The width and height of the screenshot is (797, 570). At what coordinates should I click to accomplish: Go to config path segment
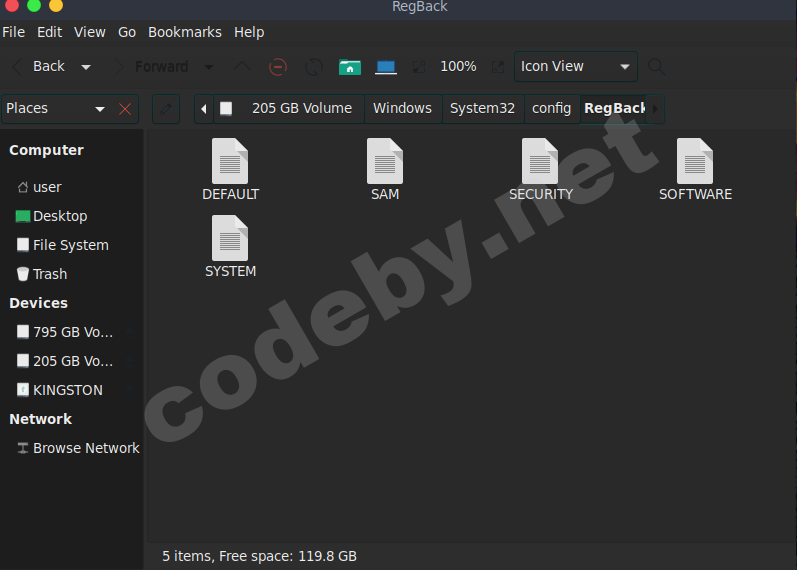551,109
